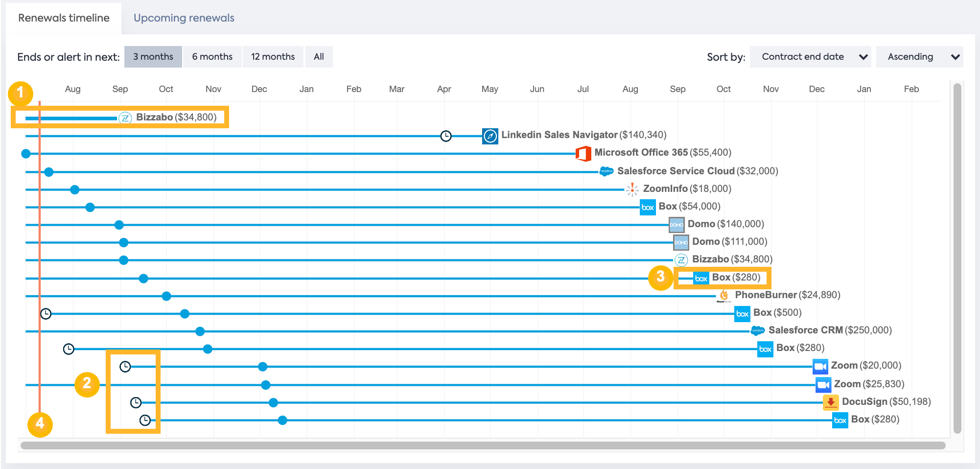The height and width of the screenshot is (469, 980).
Task: Open the DocuSign ($50,198) label
Action: coord(887,401)
